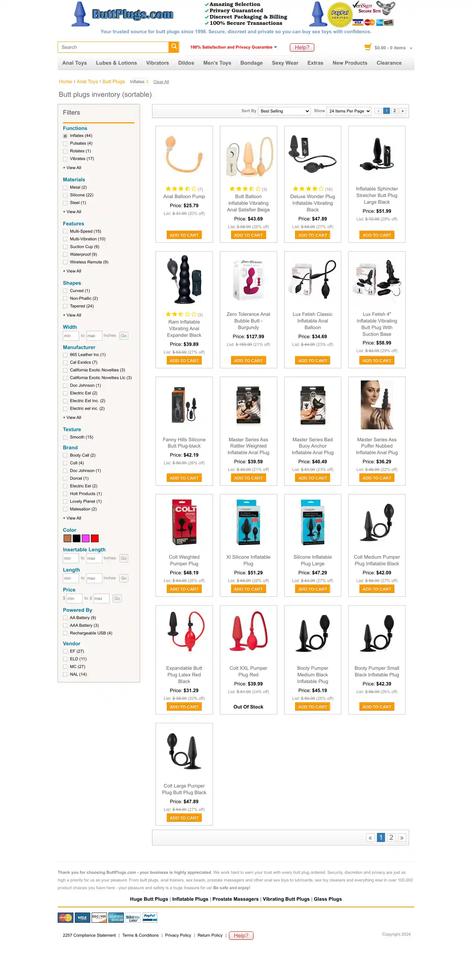
Task: Check the Vibrates function filter
Action: (x=65, y=159)
